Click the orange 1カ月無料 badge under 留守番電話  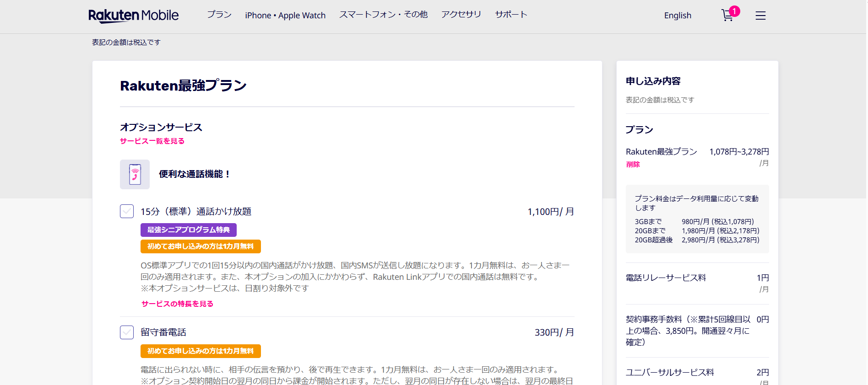coord(201,351)
